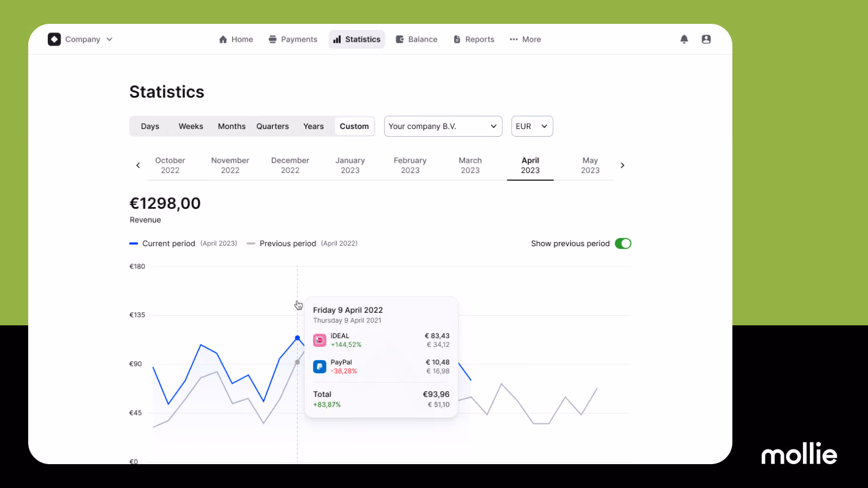Select November 2022
868x488 pixels.
point(230,165)
